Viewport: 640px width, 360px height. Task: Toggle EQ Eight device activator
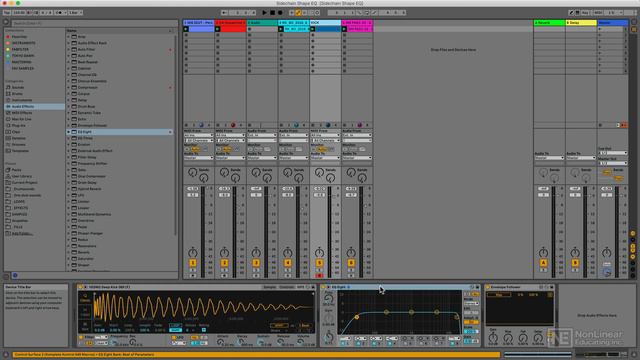(324, 287)
